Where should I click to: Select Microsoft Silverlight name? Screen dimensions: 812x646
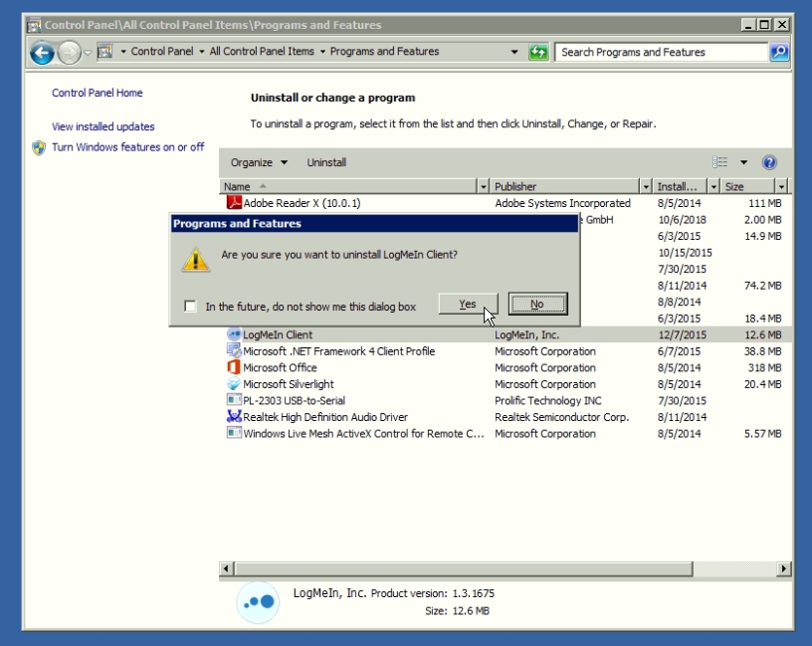pos(289,384)
